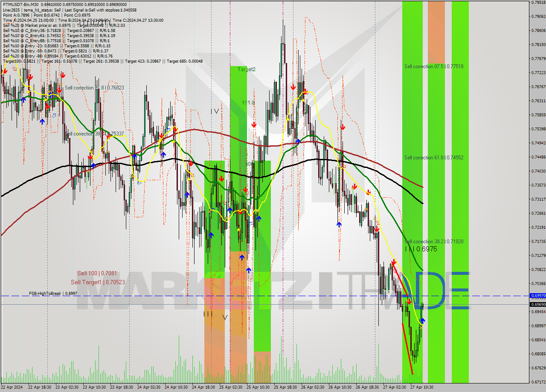
Task: Select 'Sell %10 @ C_Entry88: 0.77518' line
Action: click(56, 40)
